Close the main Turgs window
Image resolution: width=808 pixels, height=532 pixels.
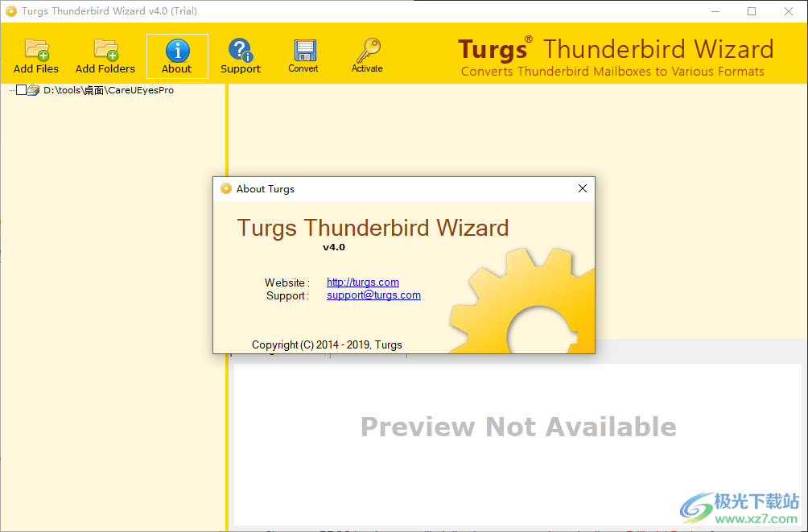click(789, 11)
